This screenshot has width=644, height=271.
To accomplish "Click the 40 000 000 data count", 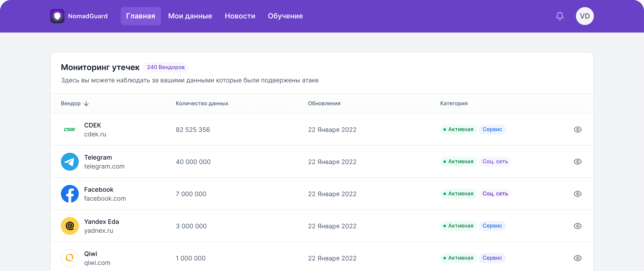I will click(193, 162).
